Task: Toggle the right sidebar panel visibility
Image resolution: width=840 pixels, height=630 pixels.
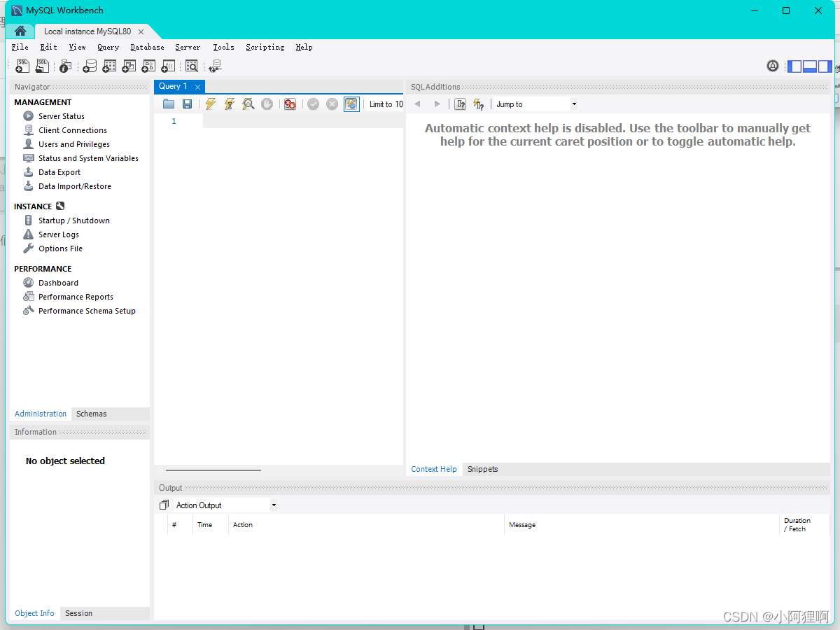Action: pyautogui.click(x=825, y=66)
